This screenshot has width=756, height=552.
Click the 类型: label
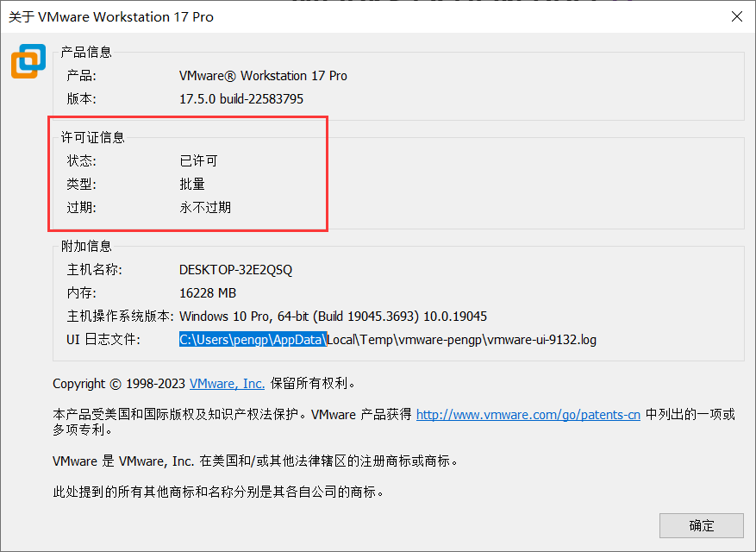click(82, 184)
